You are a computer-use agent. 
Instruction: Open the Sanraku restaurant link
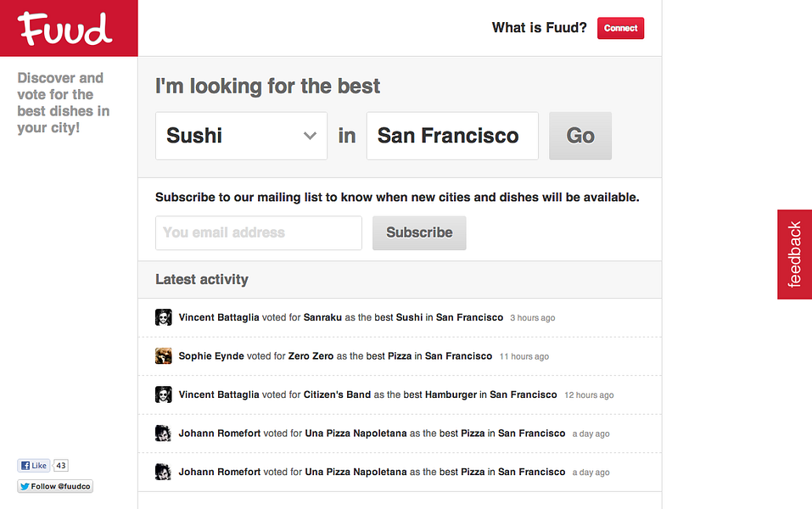322,317
